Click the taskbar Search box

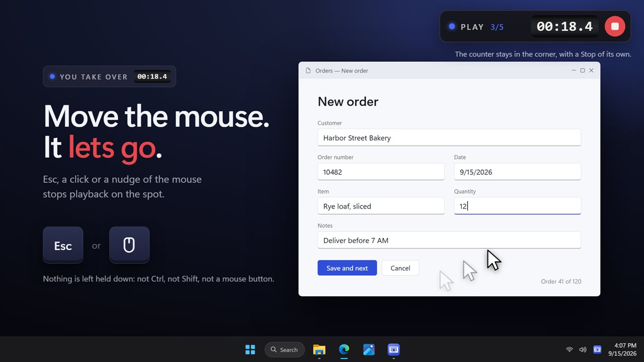pos(285,349)
